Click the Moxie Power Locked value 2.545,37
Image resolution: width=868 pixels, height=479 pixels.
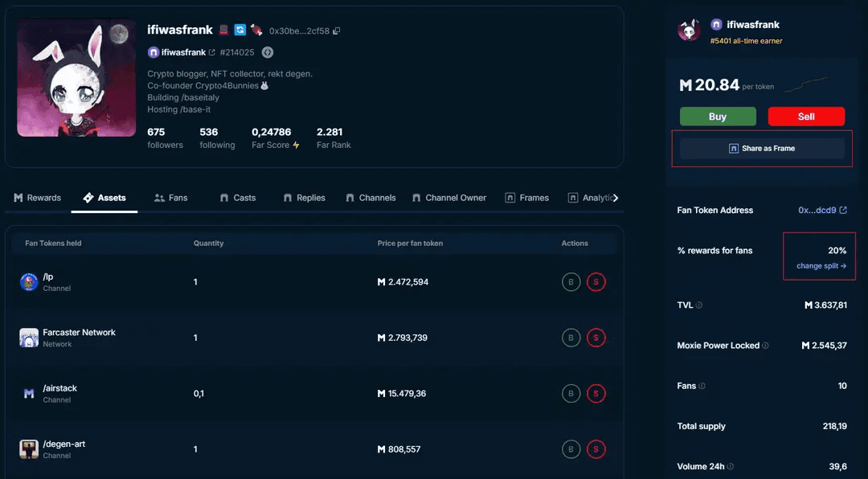tap(825, 346)
